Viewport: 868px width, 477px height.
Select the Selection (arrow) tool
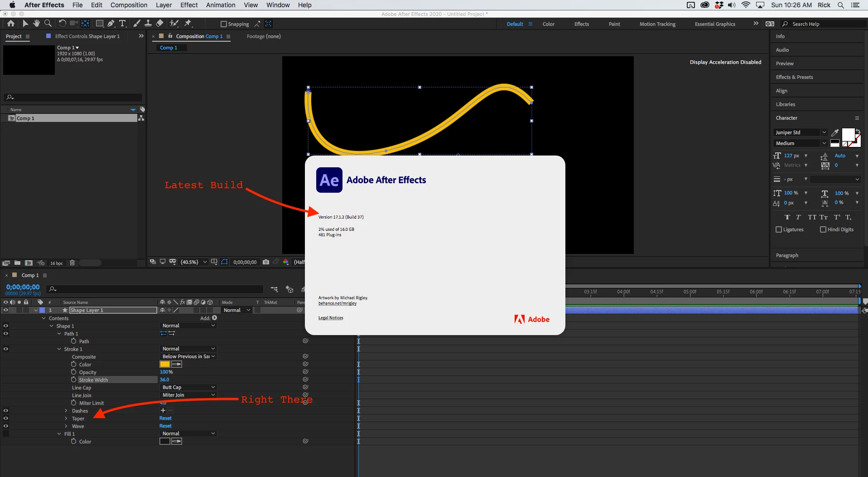tap(25, 24)
